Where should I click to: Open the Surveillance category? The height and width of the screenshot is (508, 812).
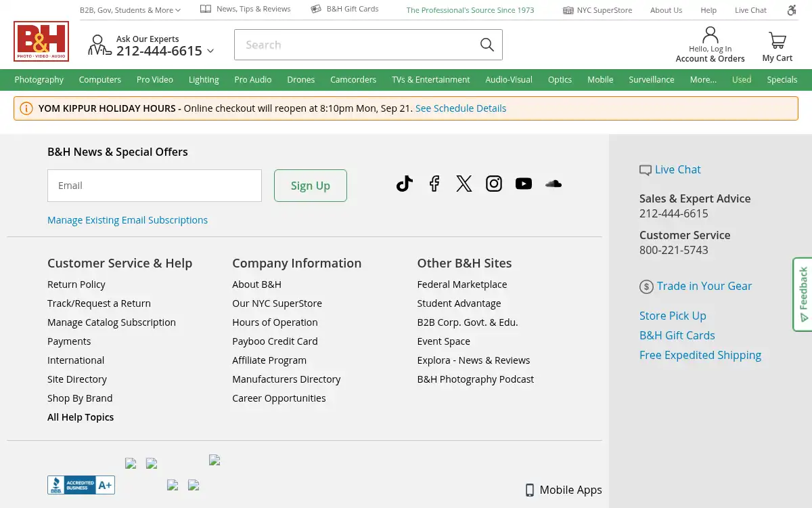[x=652, y=79]
